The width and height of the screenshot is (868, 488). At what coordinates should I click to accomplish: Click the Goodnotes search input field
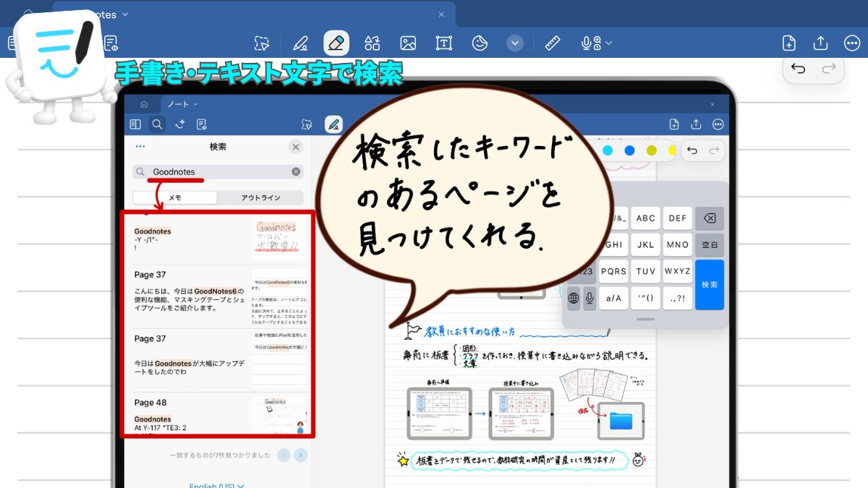218,172
